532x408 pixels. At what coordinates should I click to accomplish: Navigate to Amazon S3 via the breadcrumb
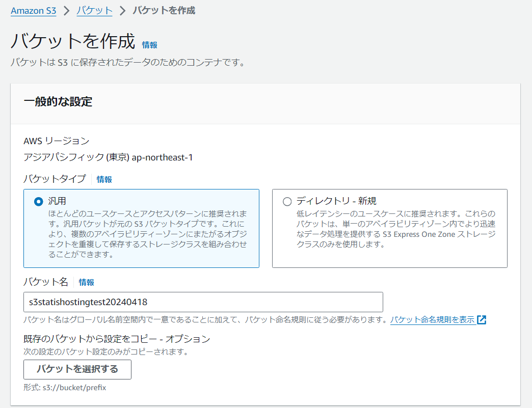(34, 10)
